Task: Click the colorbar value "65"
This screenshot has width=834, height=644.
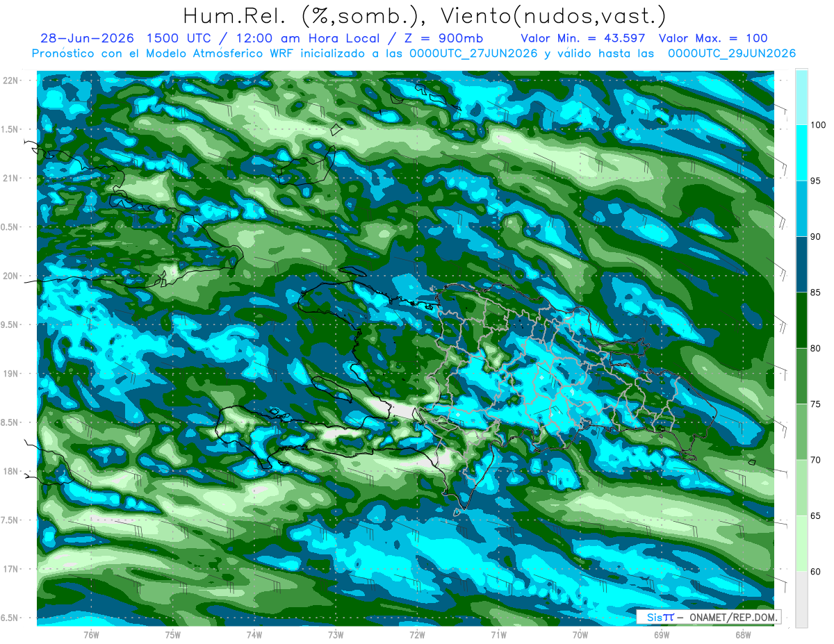Action: pos(815,515)
